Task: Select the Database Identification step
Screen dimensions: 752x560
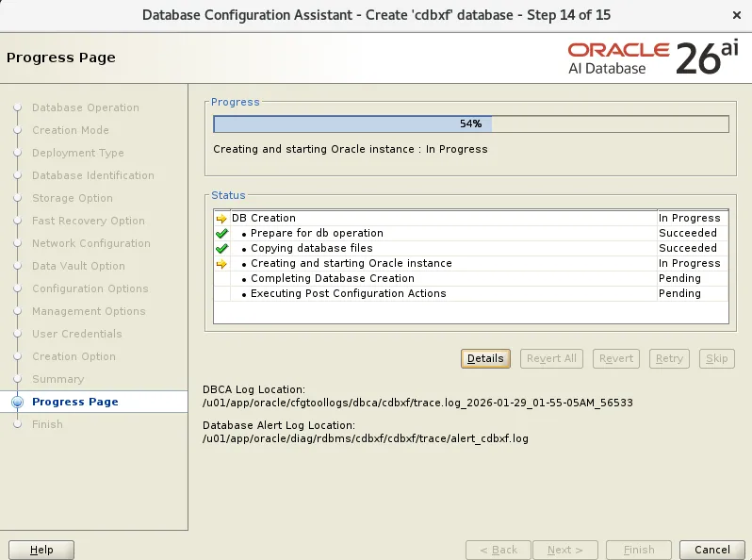Action: [x=93, y=175]
